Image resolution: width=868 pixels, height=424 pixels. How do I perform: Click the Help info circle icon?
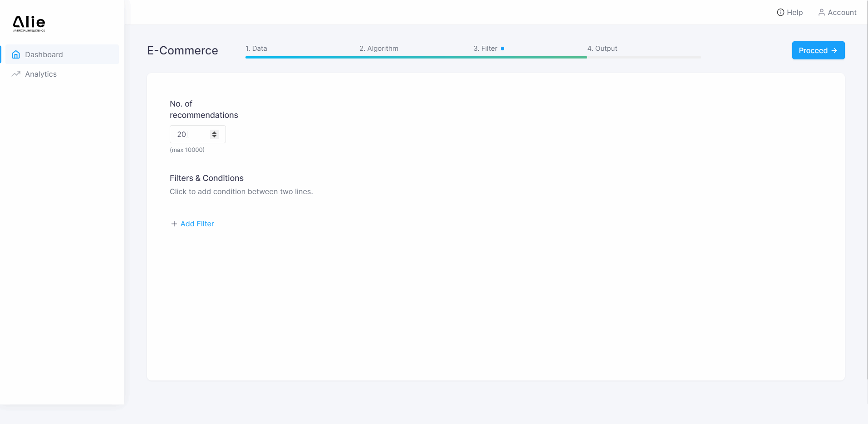pos(780,12)
